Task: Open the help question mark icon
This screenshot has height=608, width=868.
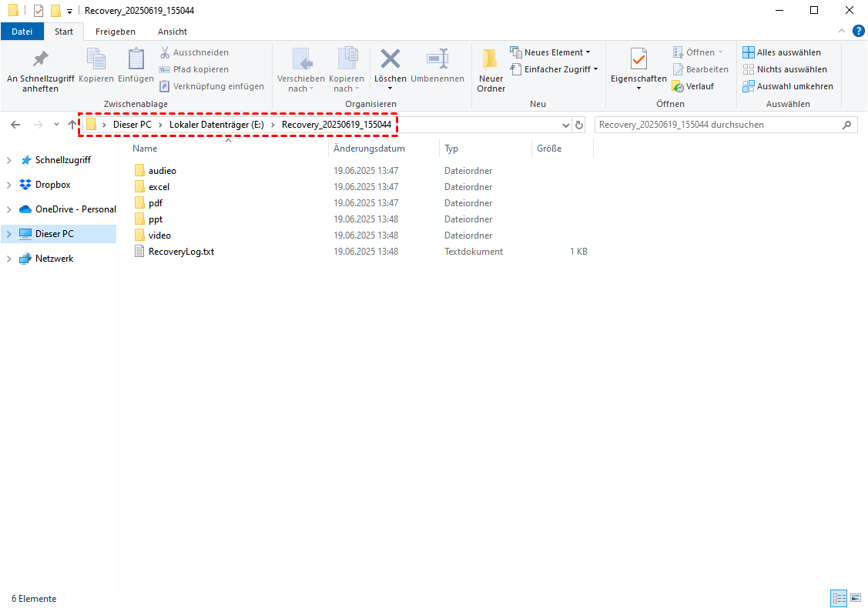Action: pyautogui.click(x=858, y=31)
